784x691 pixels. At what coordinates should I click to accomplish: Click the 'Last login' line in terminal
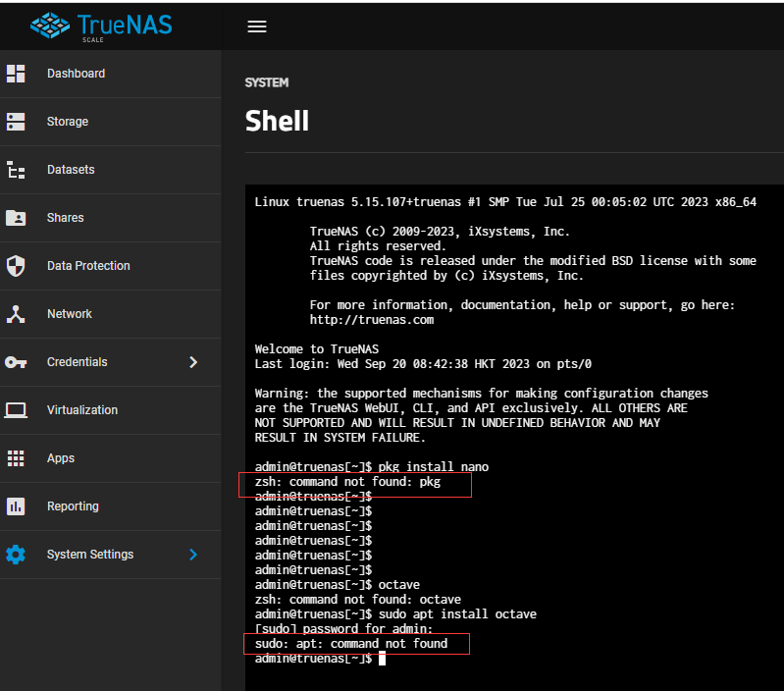[423, 364]
